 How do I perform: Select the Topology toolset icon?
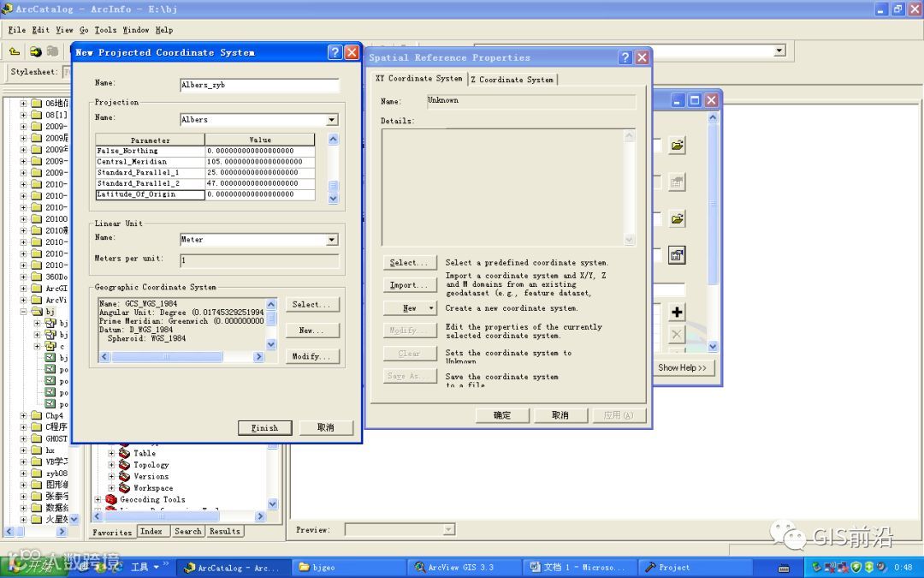point(124,465)
